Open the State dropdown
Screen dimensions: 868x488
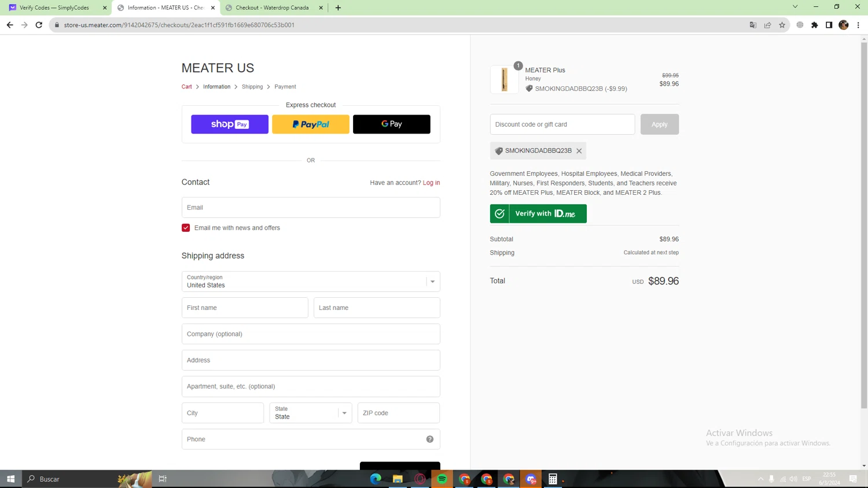click(x=311, y=413)
